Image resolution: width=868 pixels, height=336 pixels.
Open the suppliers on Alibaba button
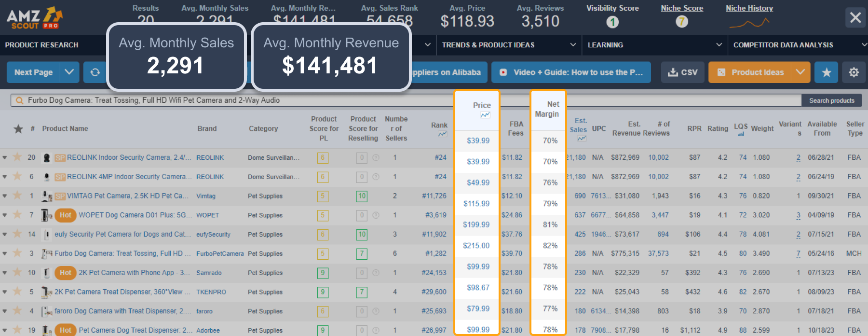[x=448, y=72]
